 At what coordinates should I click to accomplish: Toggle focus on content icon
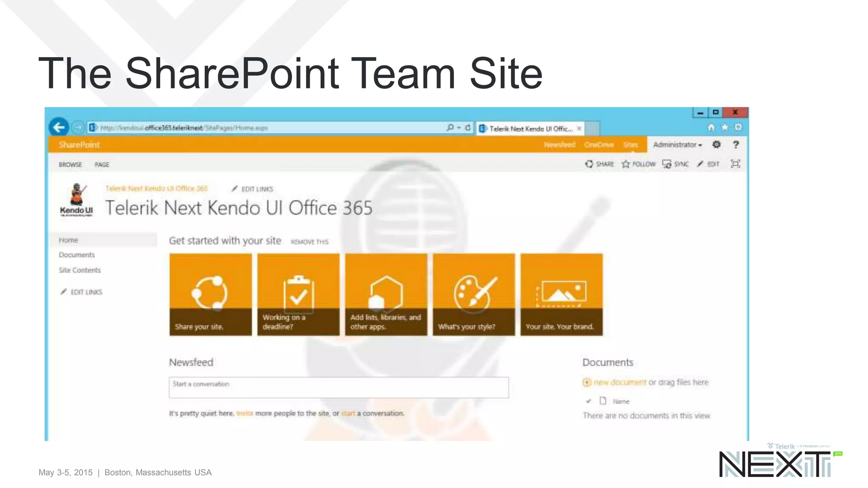click(735, 164)
